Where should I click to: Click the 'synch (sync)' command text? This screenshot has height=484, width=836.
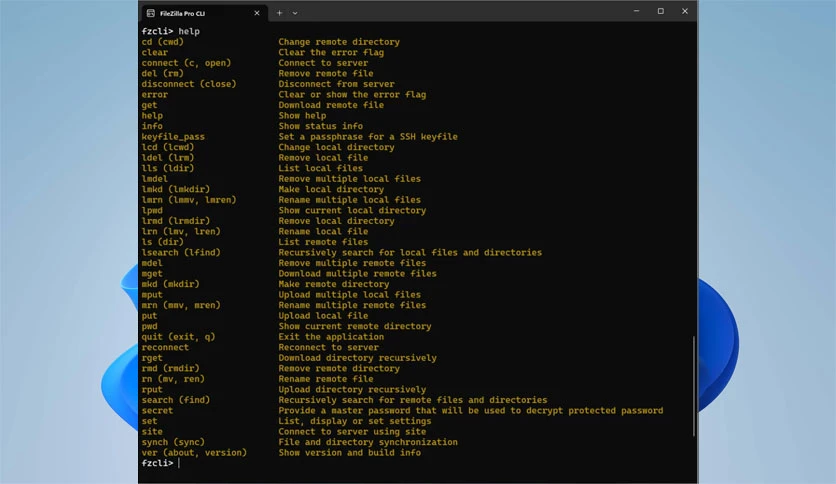tap(173, 442)
